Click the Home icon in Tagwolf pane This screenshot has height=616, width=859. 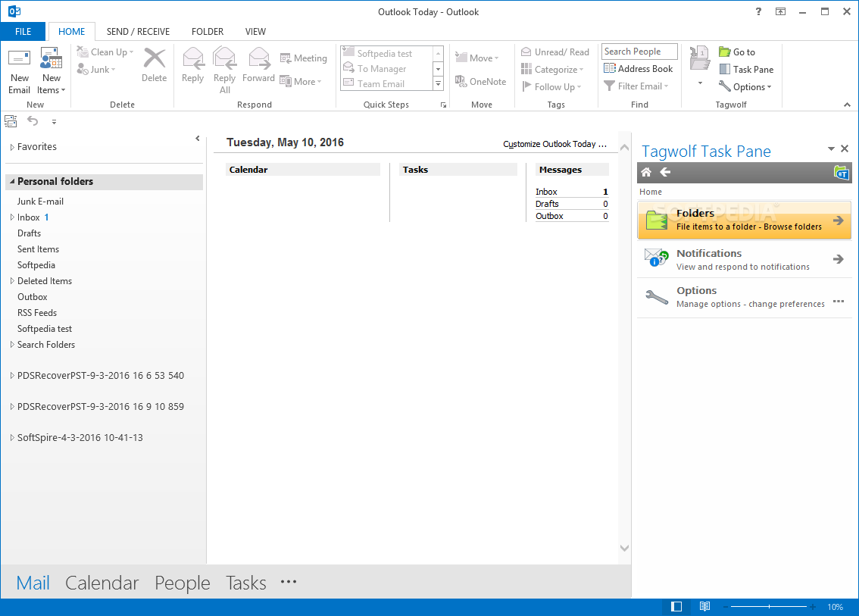(x=646, y=172)
